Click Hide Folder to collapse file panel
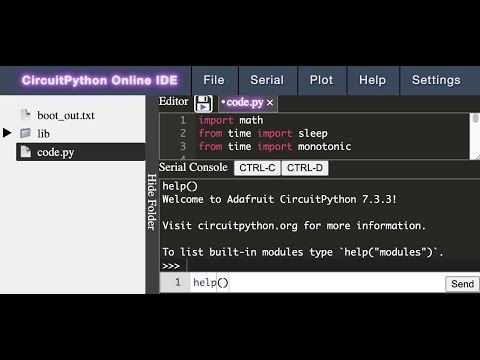480x360 pixels. coord(152,202)
